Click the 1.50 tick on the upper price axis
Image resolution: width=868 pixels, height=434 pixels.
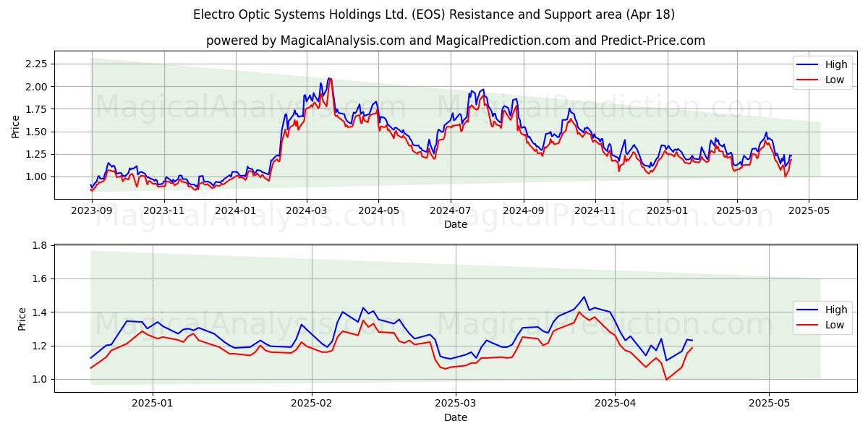(36, 131)
